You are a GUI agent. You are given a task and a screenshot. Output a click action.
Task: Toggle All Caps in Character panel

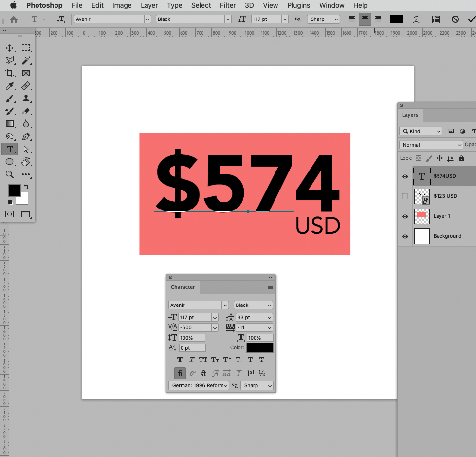[203, 360]
